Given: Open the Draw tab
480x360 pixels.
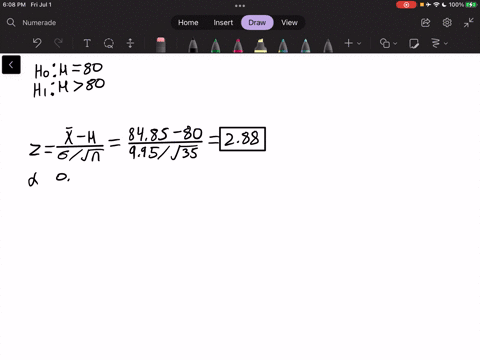Looking at the screenshot, I should click(257, 23).
